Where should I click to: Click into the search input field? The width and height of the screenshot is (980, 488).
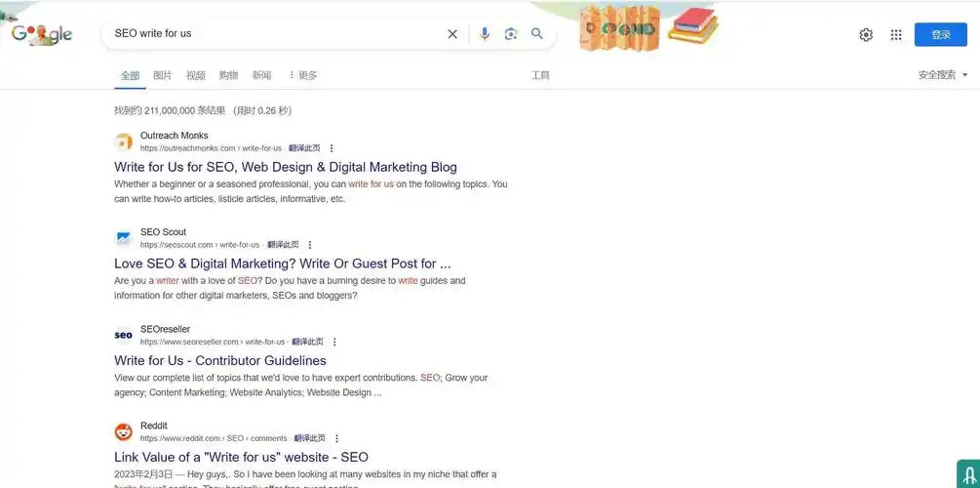point(273,34)
